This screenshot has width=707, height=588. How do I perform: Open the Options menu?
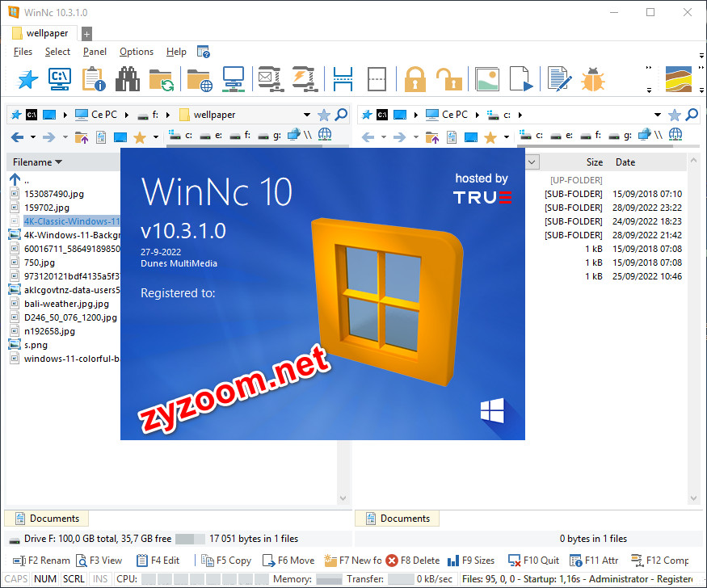137,52
